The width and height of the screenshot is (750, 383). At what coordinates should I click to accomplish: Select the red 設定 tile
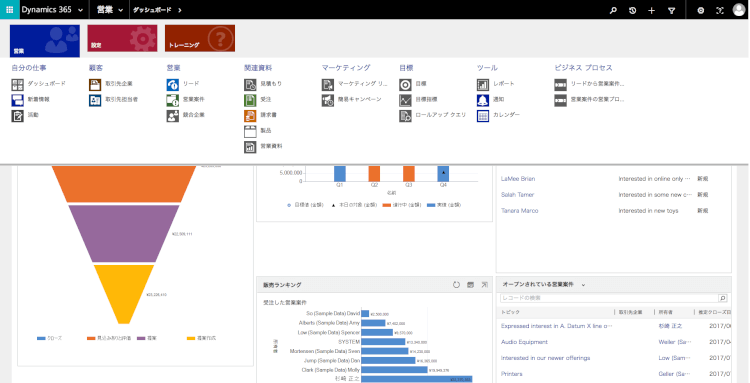point(122,38)
